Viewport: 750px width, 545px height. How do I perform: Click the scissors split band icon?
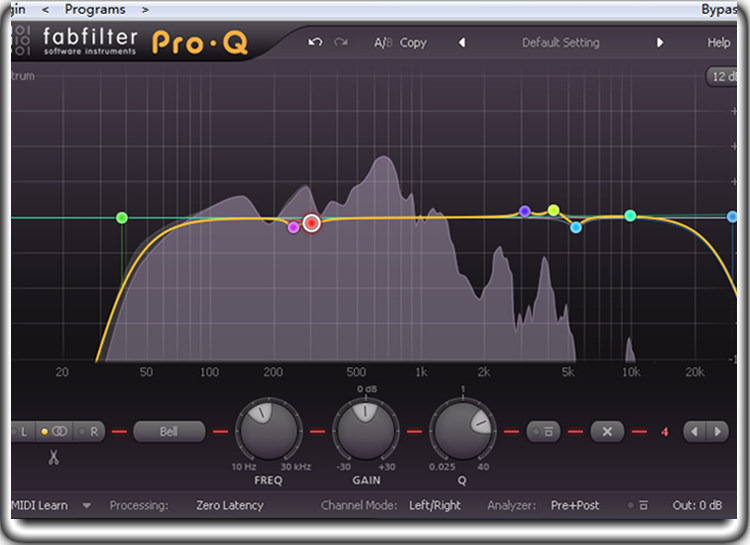point(53,457)
